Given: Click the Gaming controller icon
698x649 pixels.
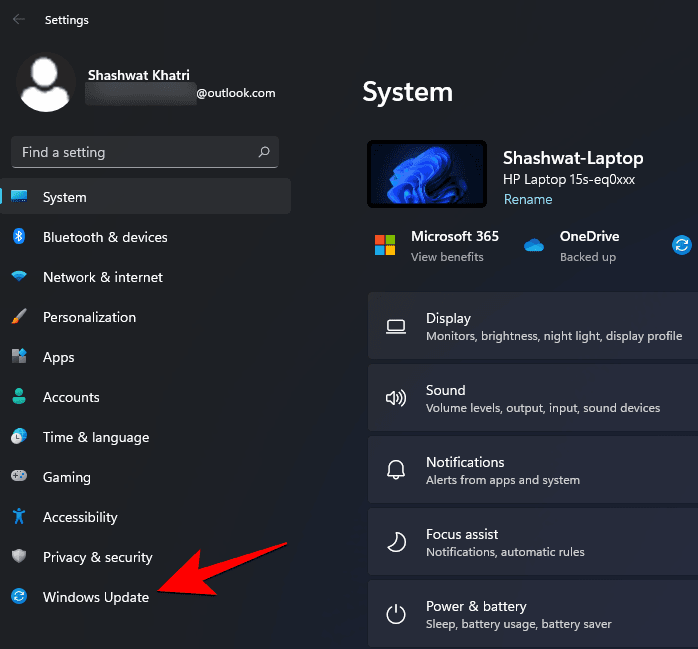Looking at the screenshot, I should 19,477.
